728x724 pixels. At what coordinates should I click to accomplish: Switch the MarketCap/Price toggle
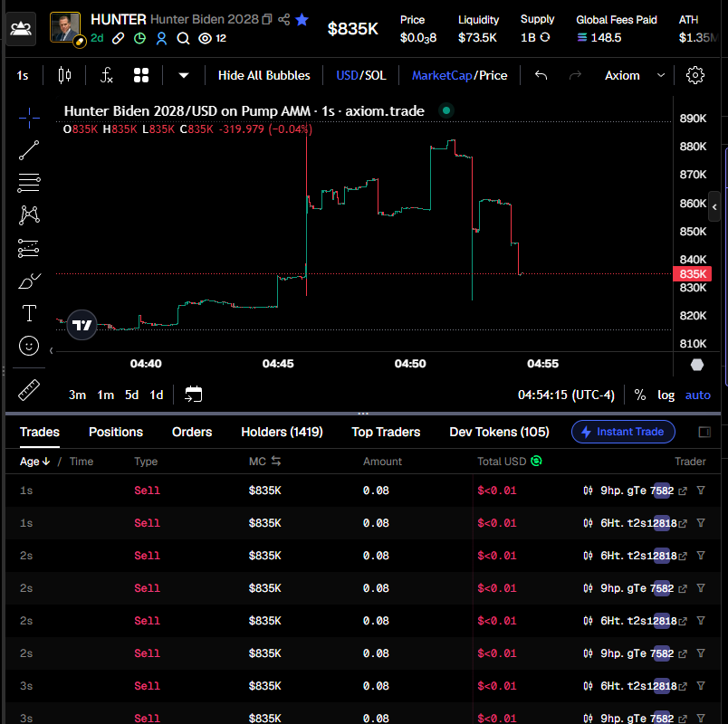point(459,75)
